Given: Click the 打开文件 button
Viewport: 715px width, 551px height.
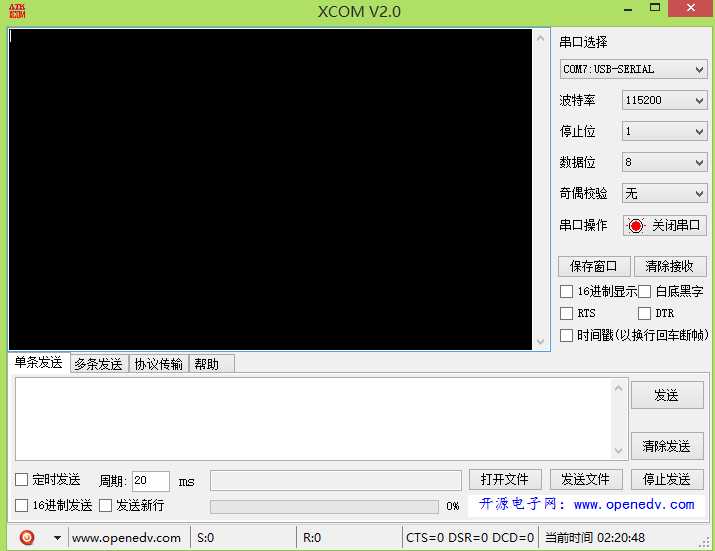Looking at the screenshot, I should click(x=505, y=479).
